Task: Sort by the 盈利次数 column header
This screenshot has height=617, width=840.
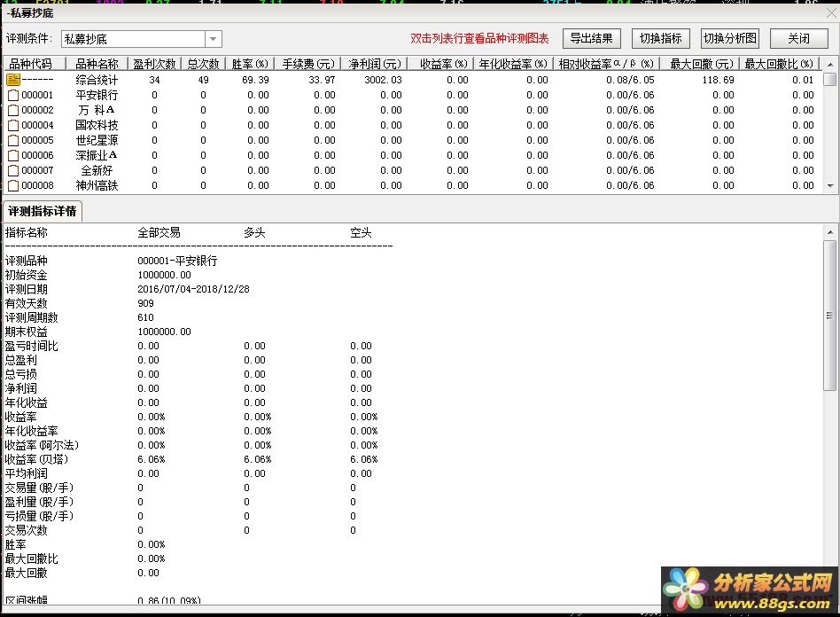Action: click(155, 64)
